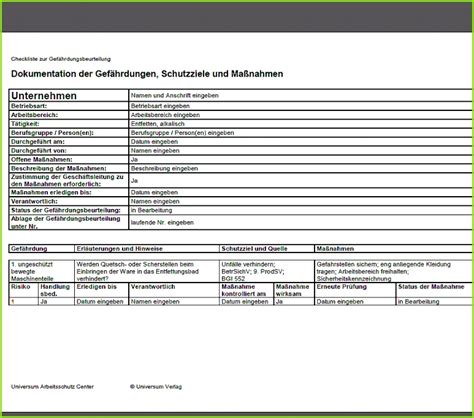
Task: Click the 'Unternehmen' header cell
Action: 69,96
